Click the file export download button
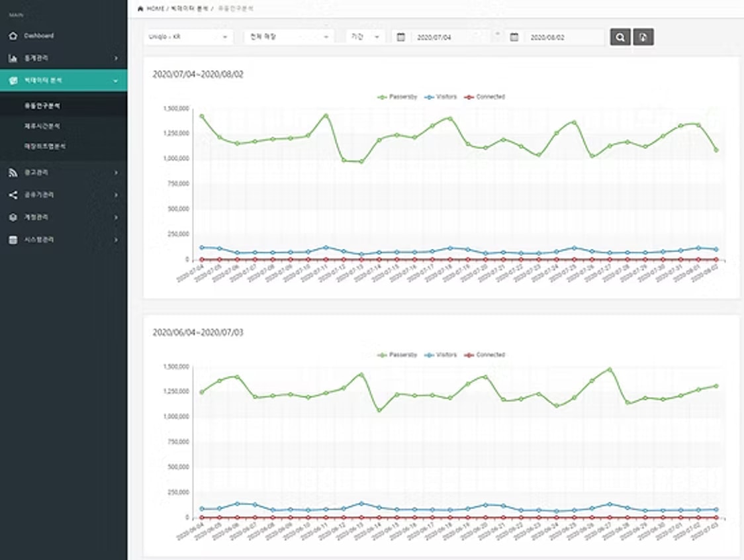The width and height of the screenshot is (744, 560). 643,37
